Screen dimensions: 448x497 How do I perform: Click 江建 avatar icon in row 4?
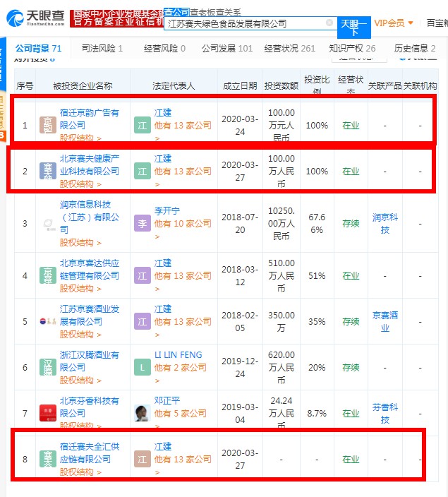point(143,275)
